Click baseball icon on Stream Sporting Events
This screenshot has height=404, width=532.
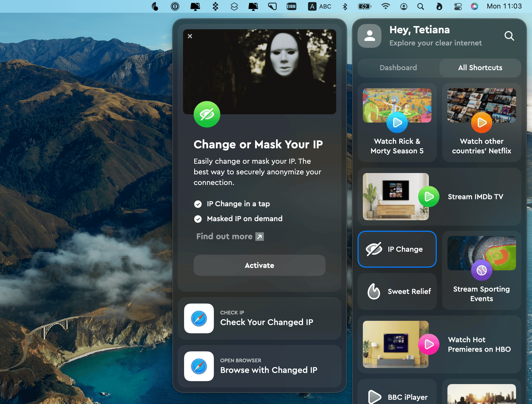[x=482, y=270]
